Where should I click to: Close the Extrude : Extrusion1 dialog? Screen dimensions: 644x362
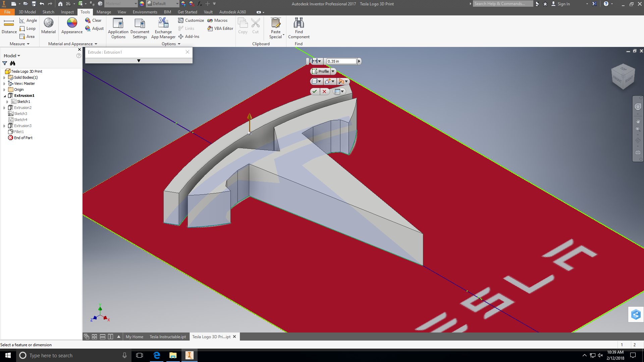pyautogui.click(x=187, y=52)
